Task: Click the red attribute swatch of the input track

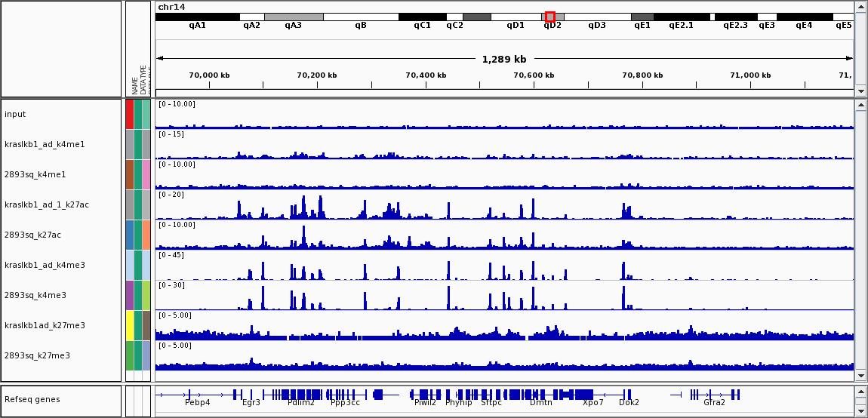Action: coord(130,114)
